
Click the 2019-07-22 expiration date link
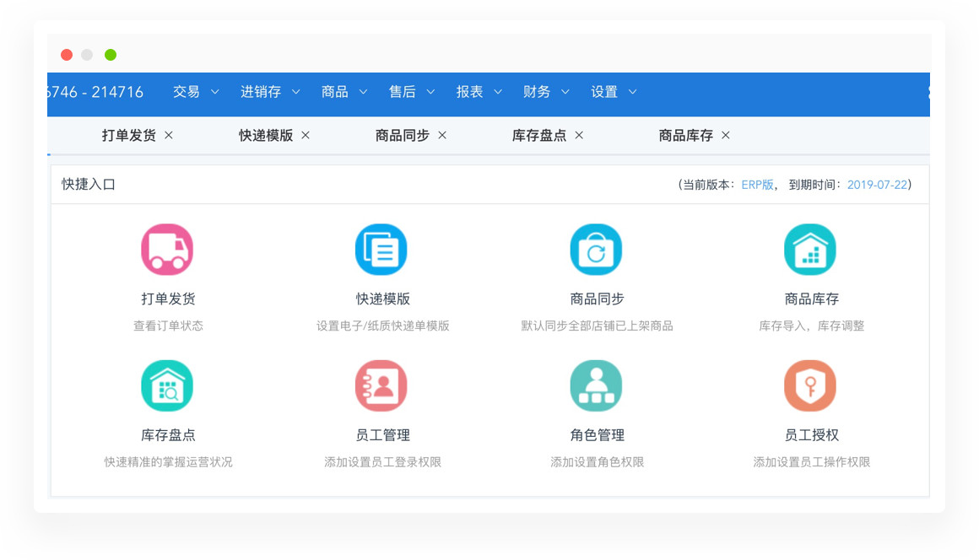(876, 185)
